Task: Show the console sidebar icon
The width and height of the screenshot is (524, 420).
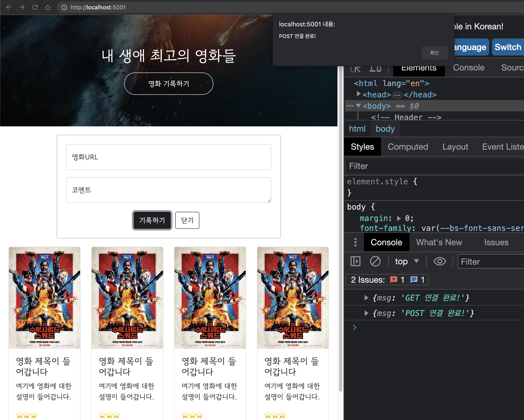Action: point(355,261)
